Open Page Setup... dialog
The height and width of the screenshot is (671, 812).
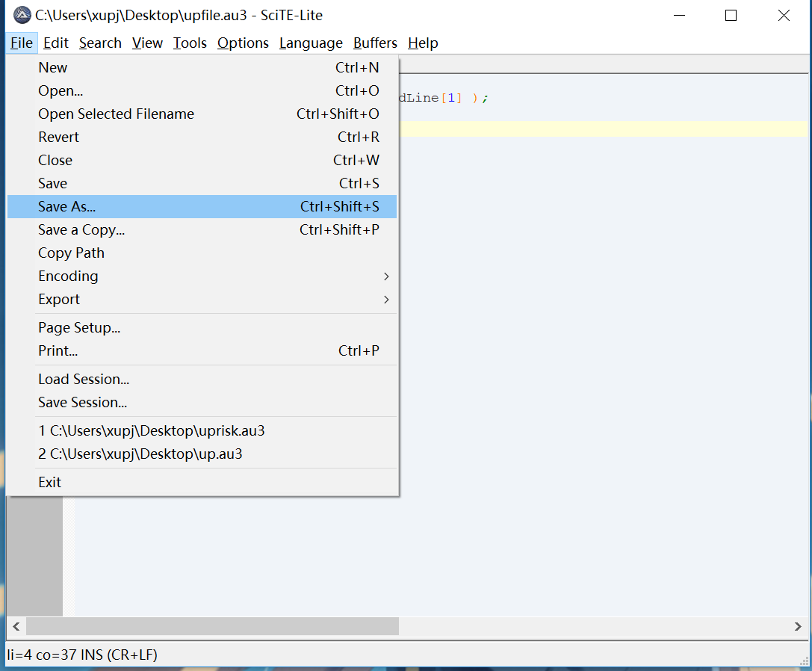pos(202,327)
